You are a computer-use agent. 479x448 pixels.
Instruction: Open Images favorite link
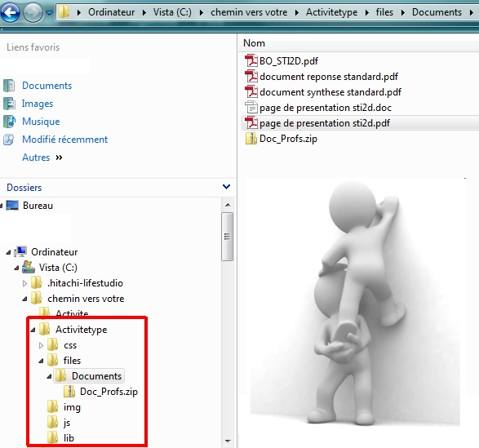coord(38,104)
